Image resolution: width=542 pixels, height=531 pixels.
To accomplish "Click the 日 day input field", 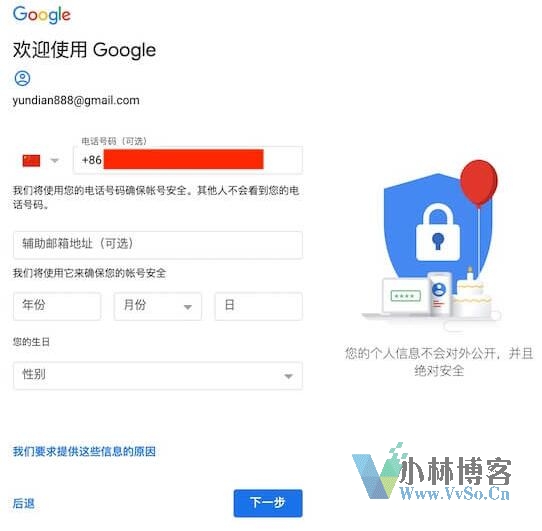I will [259, 306].
